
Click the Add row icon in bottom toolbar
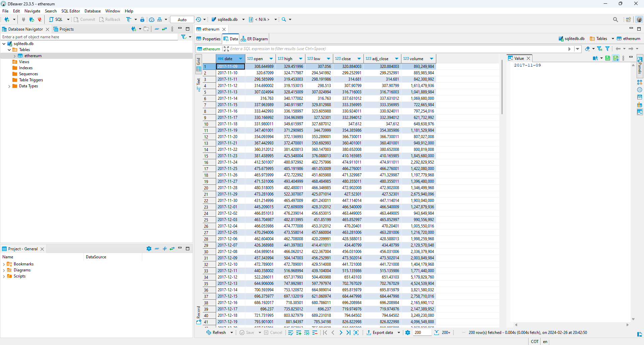(x=299, y=333)
